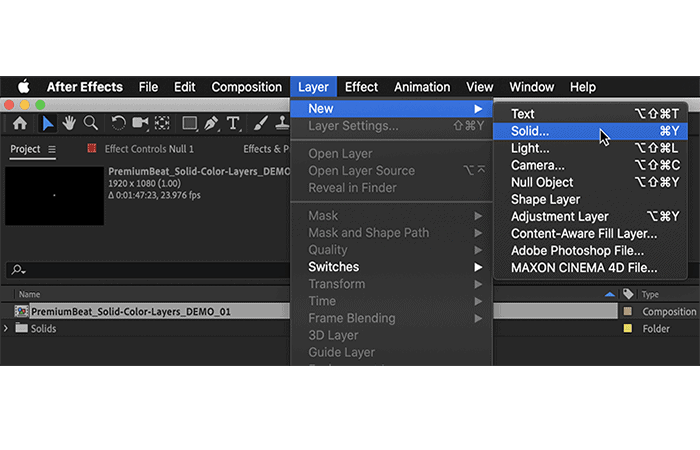The width and height of the screenshot is (700, 450).
Task: Open the Window menu
Action: [x=532, y=87]
